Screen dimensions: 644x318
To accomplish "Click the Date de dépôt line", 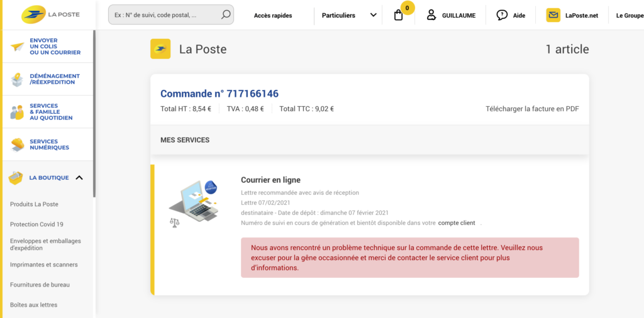I will pyautogui.click(x=314, y=212).
